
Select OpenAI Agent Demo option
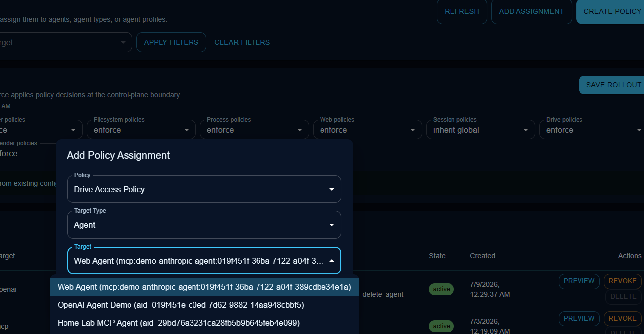(204, 305)
